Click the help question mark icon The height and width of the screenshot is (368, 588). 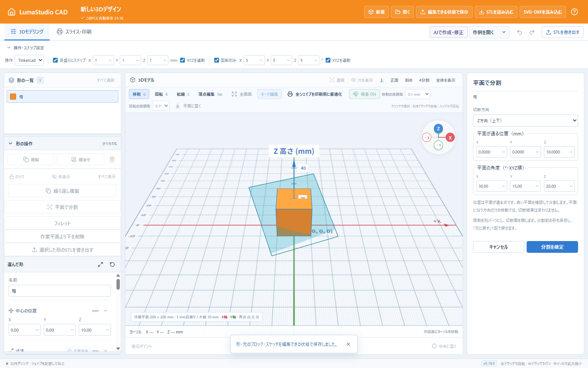tap(574, 12)
